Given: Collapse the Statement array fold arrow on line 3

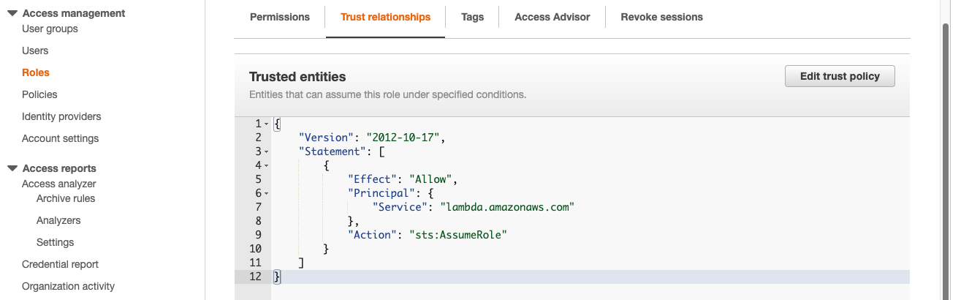Looking at the screenshot, I should coord(267,151).
